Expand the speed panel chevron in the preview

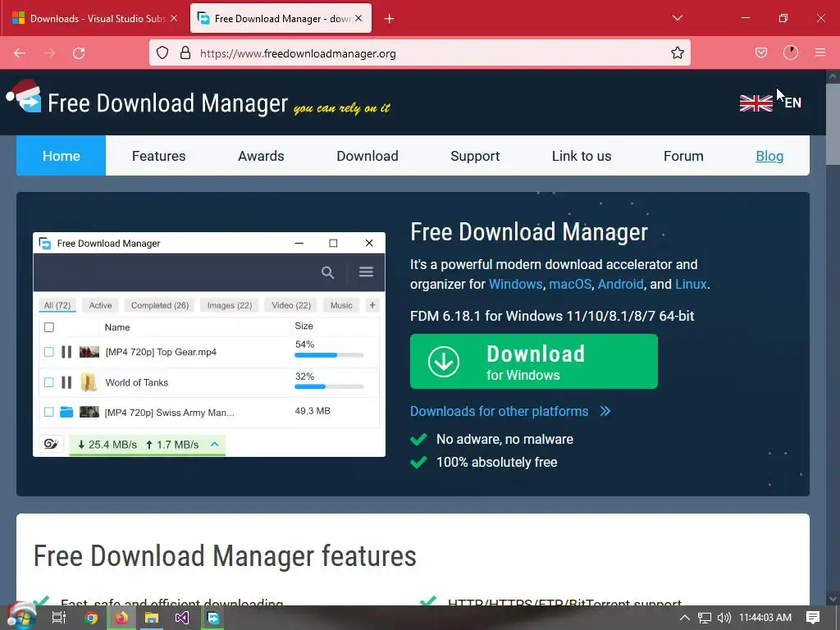pyautogui.click(x=215, y=444)
